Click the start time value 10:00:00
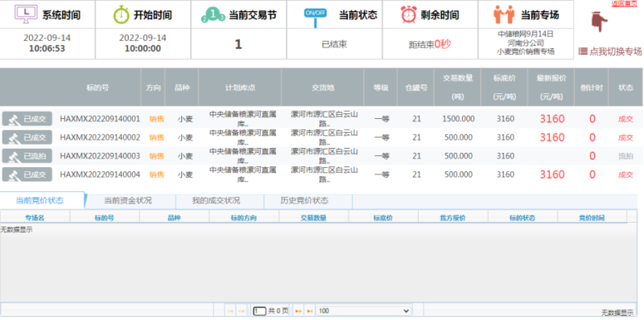This screenshot has height=320, width=644. click(x=143, y=48)
